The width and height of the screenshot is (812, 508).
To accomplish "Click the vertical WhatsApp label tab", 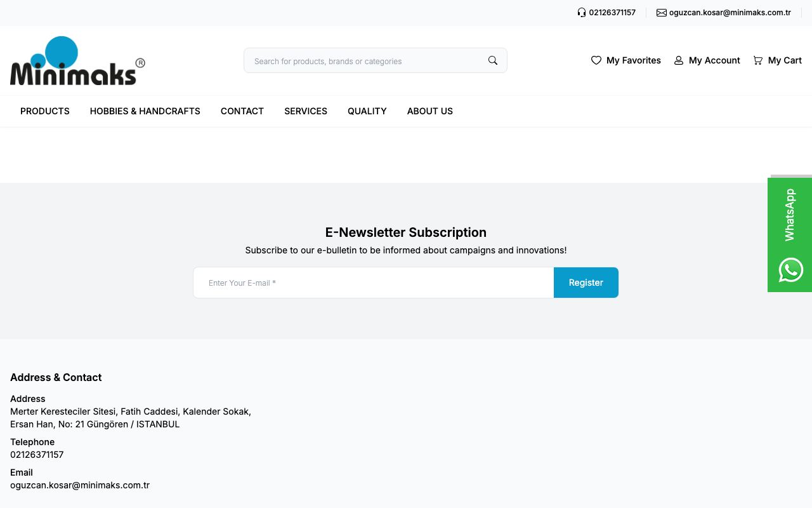I will click(790, 215).
